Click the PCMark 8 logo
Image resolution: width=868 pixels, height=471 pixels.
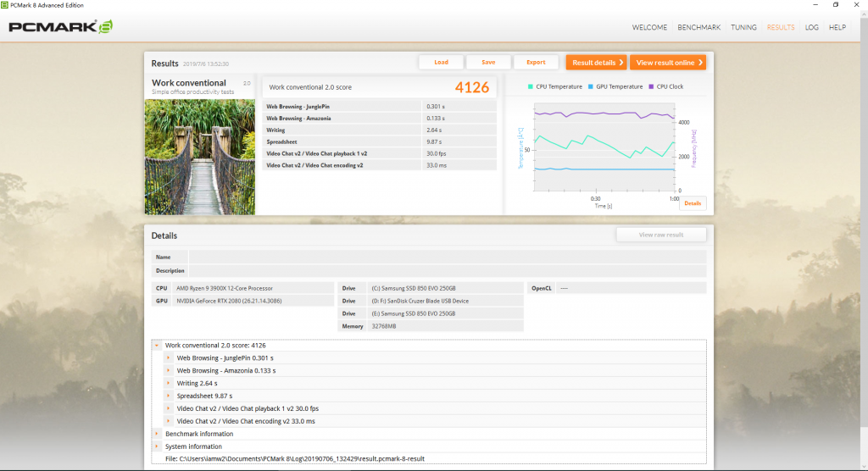pyautogui.click(x=61, y=27)
